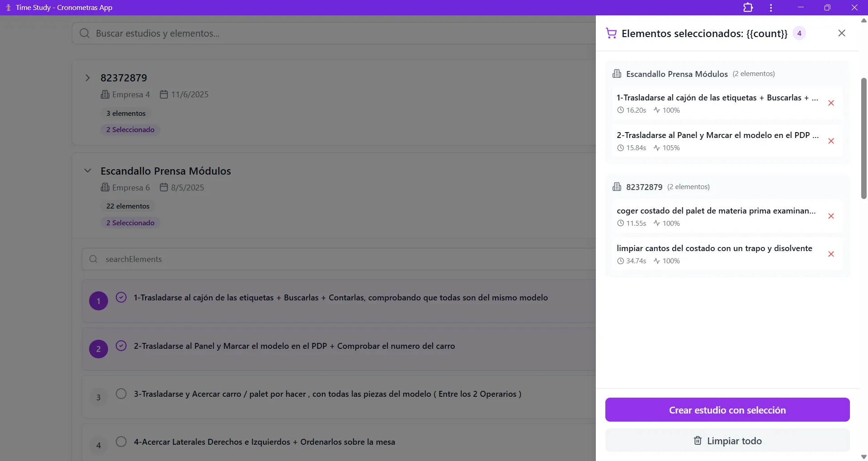
Task: Remove the '2-Trasladarse al Panel' selected item
Action: coord(830,141)
